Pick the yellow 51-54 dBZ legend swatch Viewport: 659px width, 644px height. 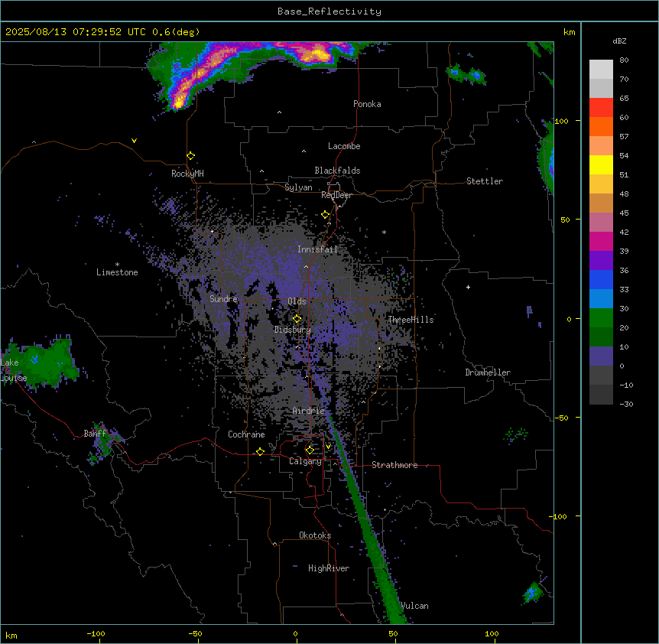tap(601, 164)
